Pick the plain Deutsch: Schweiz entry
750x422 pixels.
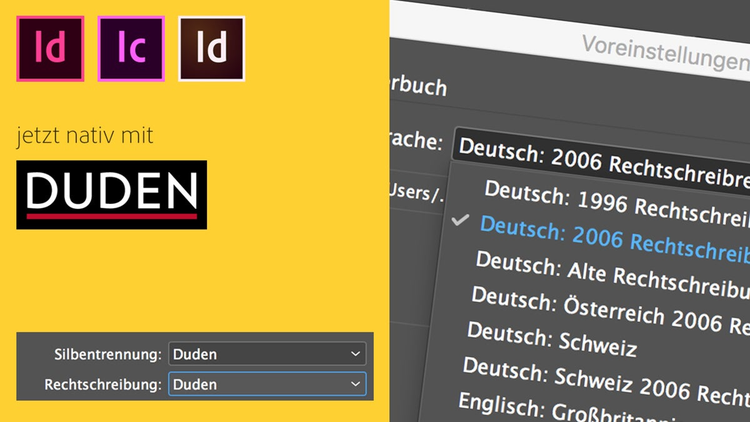pos(551,338)
